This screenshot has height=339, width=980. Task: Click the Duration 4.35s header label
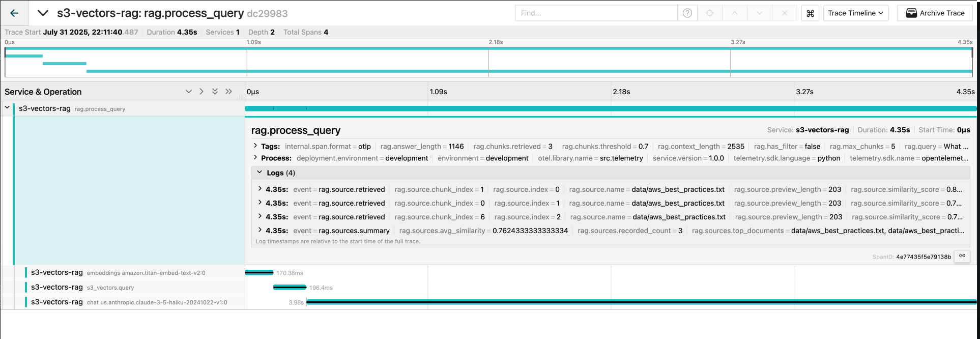click(x=172, y=32)
